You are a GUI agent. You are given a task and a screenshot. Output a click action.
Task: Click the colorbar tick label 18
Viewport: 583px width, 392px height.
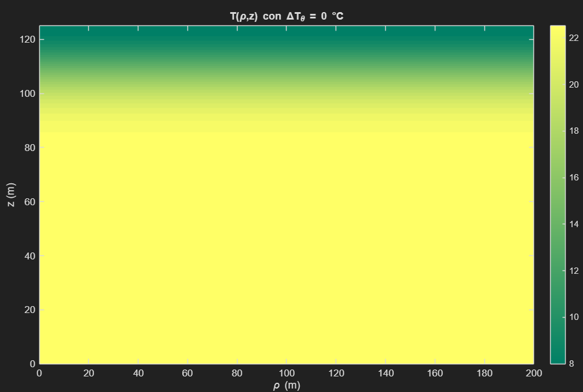574,131
